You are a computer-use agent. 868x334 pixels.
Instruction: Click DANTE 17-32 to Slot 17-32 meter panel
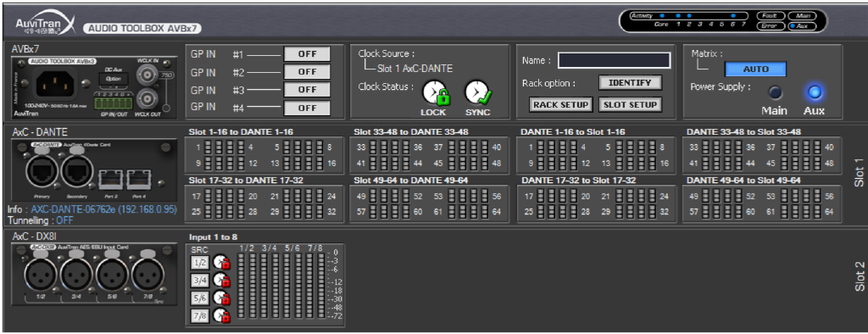coord(596,204)
